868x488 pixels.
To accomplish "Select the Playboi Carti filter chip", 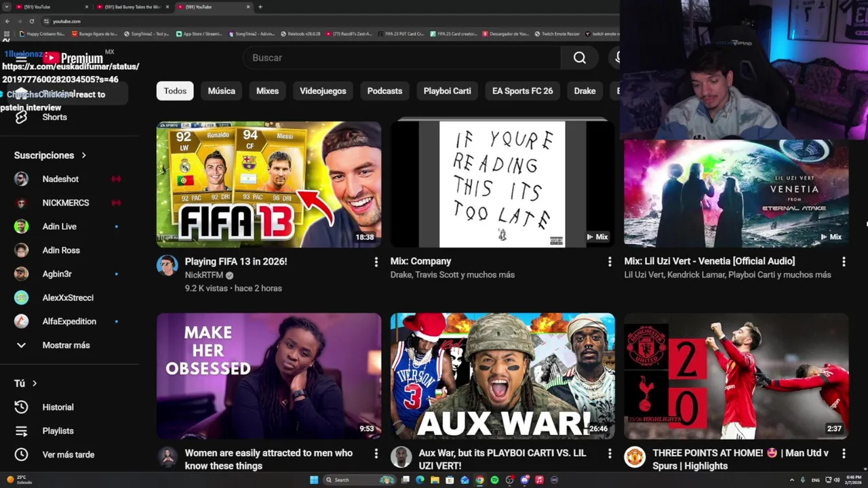I will coord(447,91).
